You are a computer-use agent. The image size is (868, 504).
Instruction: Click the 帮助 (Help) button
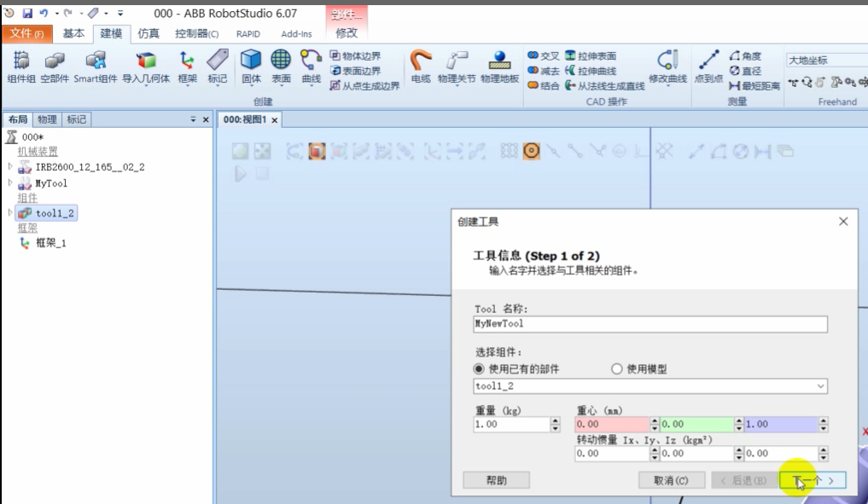(496, 480)
